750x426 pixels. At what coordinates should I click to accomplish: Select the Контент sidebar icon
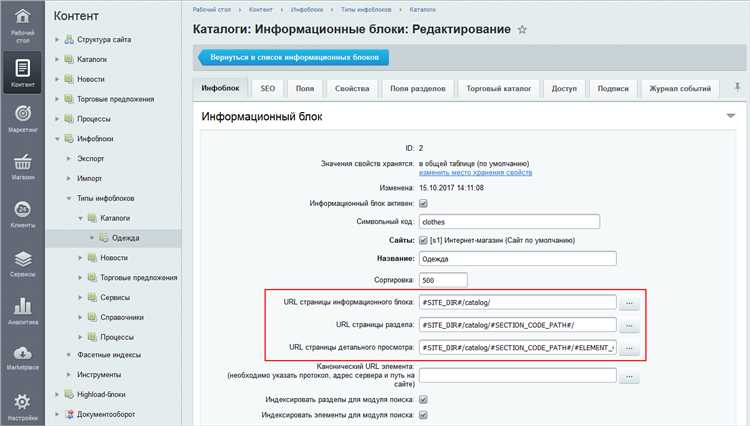click(22, 72)
